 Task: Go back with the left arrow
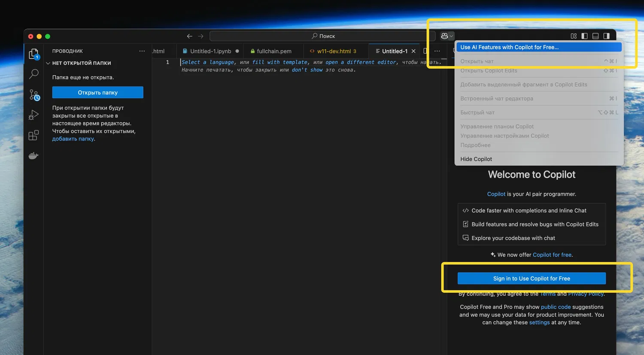(189, 36)
